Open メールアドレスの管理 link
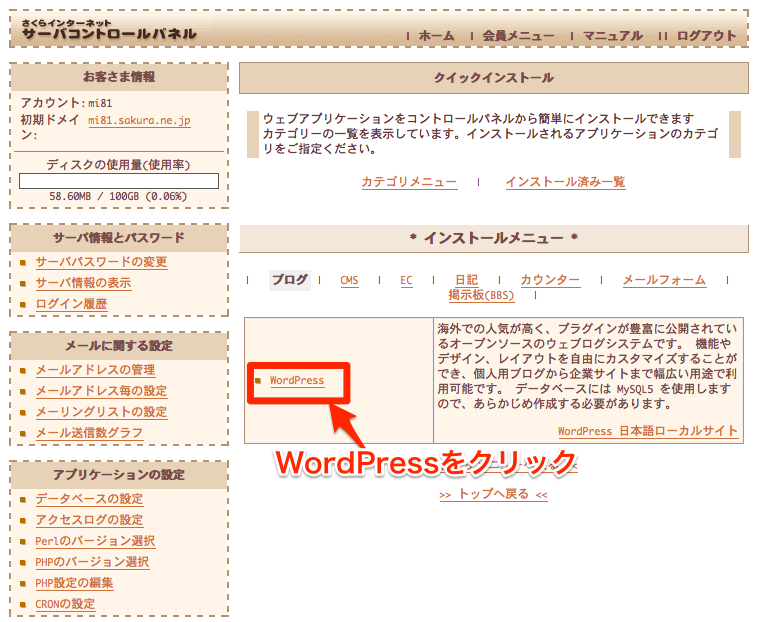Viewport: 771px width, 622px height. [x=95, y=370]
